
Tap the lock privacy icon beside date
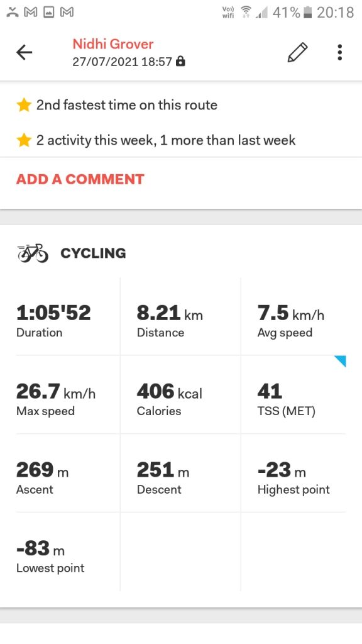[x=180, y=62]
